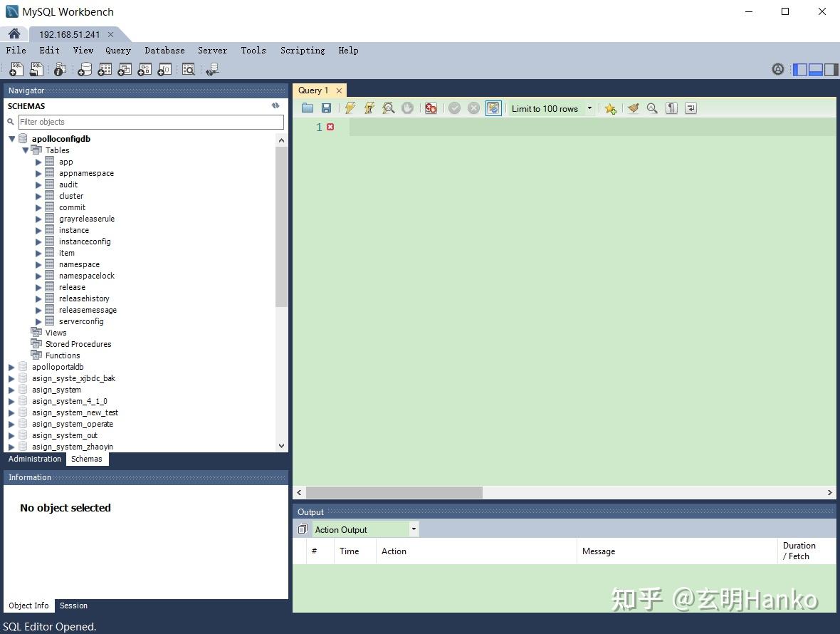Image resolution: width=840 pixels, height=634 pixels.
Task: Open the home screen tab
Action: coord(14,33)
